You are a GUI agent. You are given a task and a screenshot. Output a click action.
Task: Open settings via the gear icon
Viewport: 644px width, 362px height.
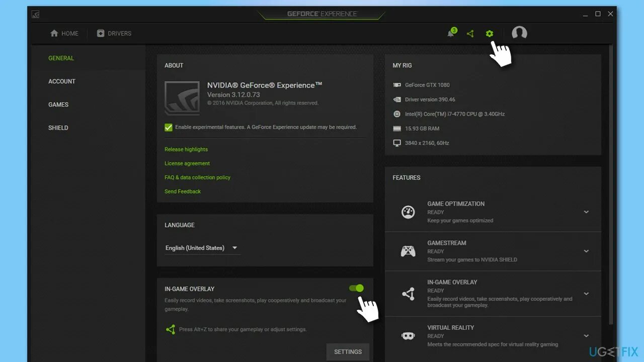(490, 34)
